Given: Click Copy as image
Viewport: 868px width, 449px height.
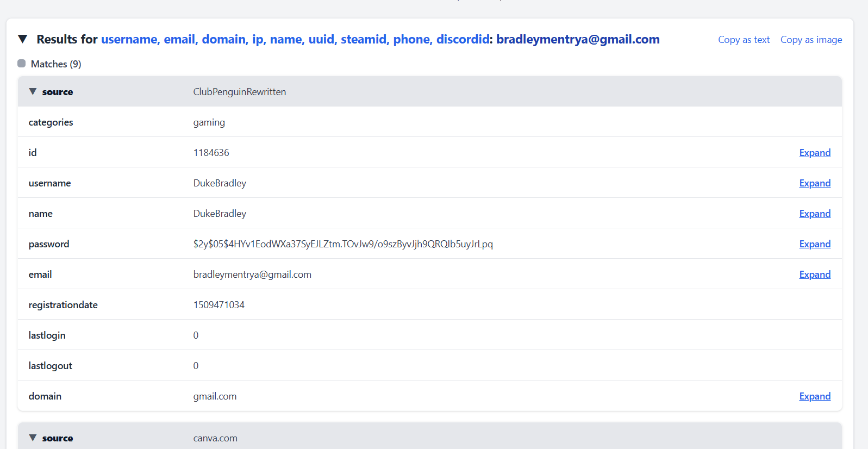Looking at the screenshot, I should tap(811, 40).
